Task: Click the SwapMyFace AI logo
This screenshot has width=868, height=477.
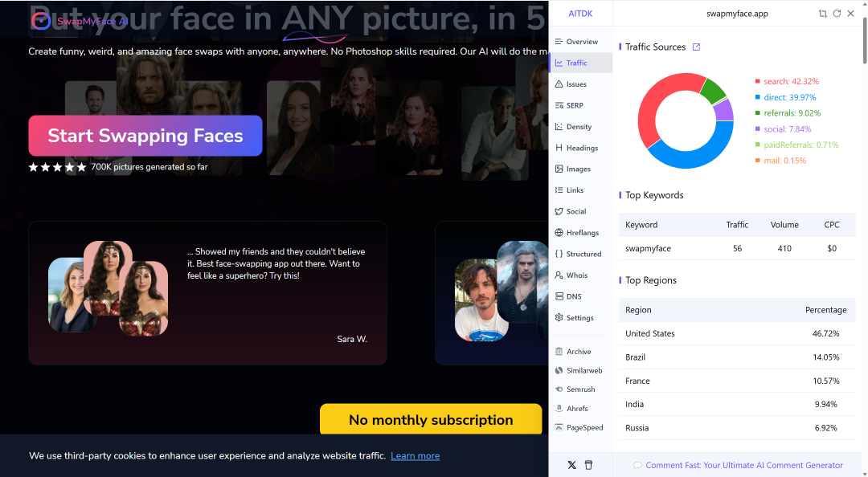Action: coord(80,21)
